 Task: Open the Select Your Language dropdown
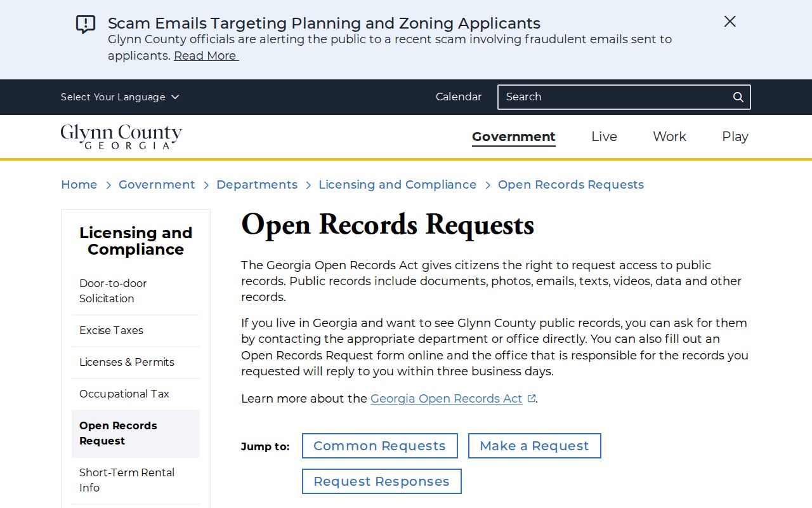pyautogui.click(x=120, y=97)
